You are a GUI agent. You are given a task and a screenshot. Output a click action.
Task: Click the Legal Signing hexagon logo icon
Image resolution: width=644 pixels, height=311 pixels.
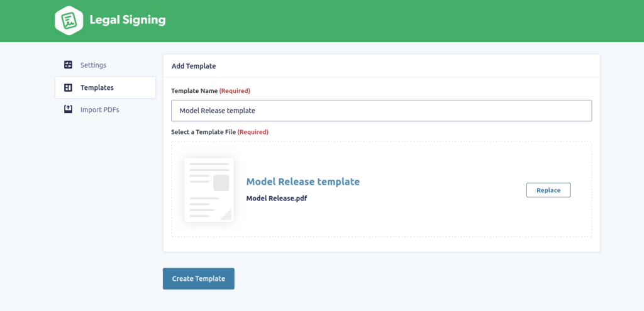pos(69,21)
